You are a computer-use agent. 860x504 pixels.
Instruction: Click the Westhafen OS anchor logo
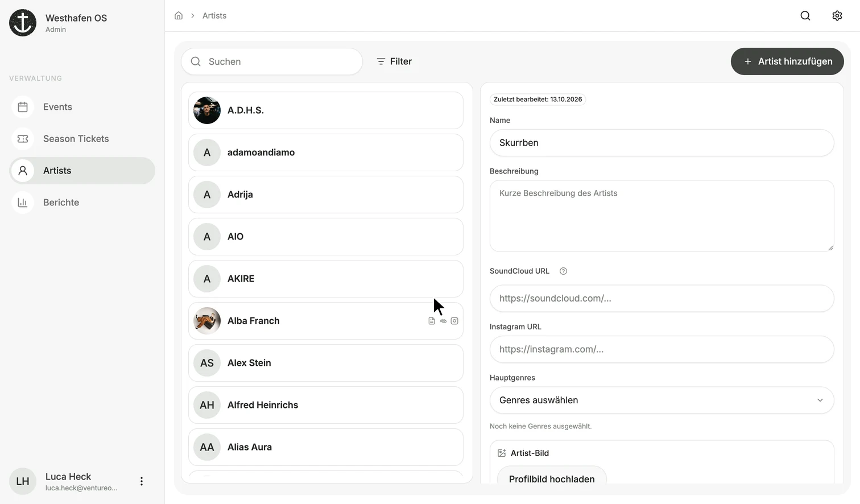coord(23,23)
